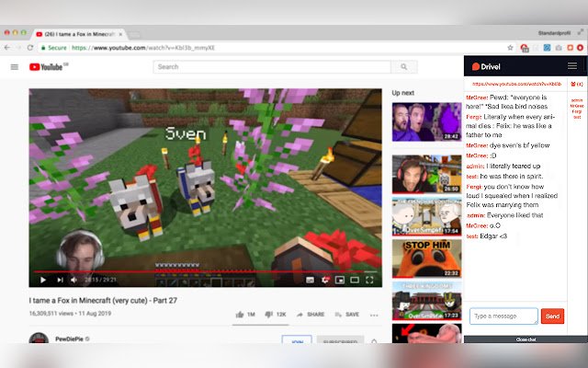Click the message 'I literally teared up'
Viewport: 588px width, 368px height.
pyautogui.click(x=514, y=166)
